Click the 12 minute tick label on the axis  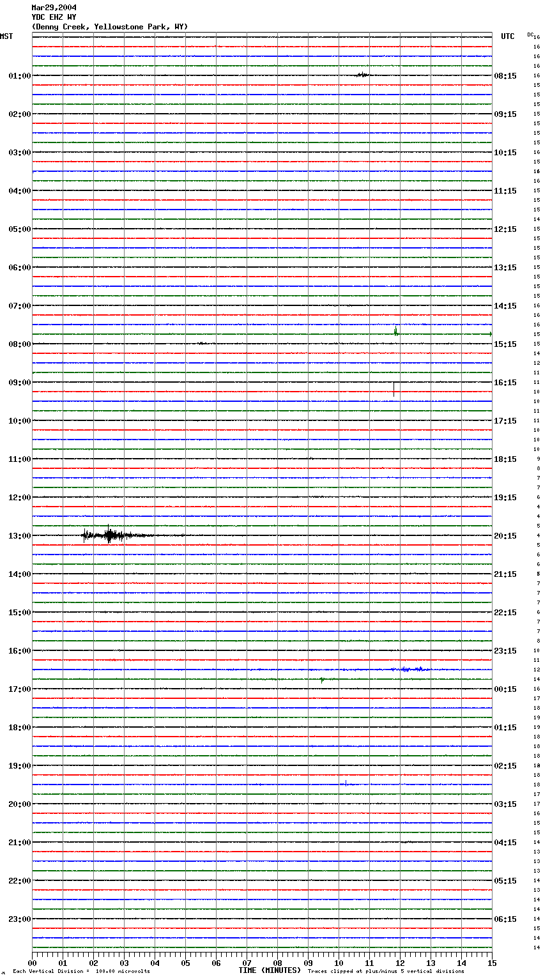click(400, 963)
